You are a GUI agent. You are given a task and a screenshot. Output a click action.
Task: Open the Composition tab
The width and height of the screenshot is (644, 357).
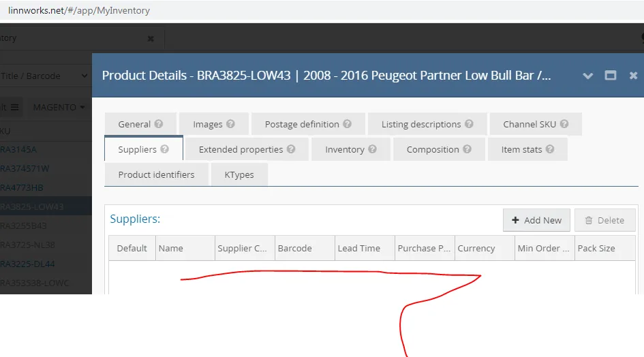point(439,149)
